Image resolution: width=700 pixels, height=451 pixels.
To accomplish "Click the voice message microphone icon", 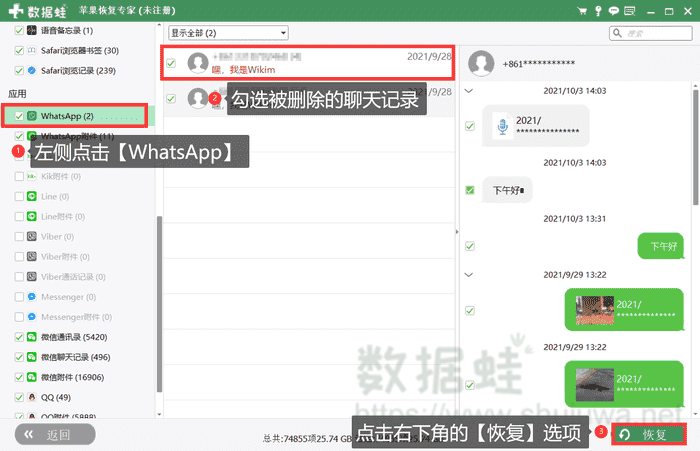I will click(503, 126).
